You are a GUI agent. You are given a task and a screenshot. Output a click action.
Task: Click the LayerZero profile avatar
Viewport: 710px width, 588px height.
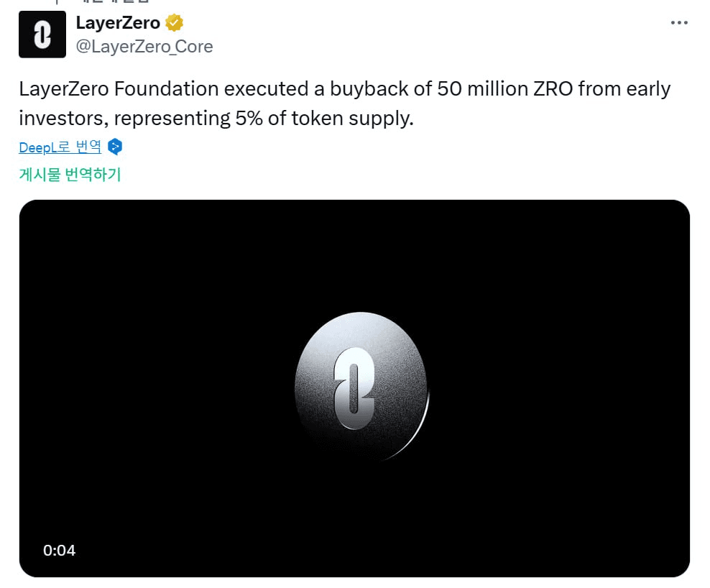(42, 34)
